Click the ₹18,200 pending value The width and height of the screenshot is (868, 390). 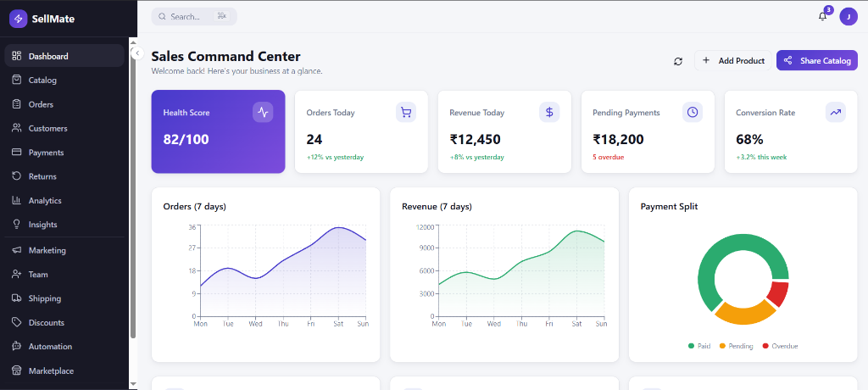coord(618,140)
